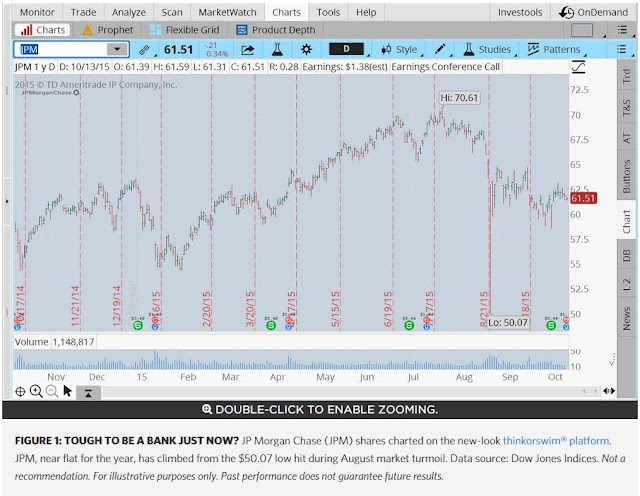Click the JPMorganChase info circle icon

(76, 93)
